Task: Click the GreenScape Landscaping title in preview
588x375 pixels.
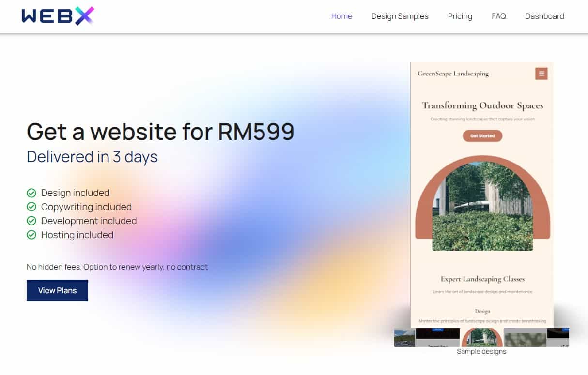Action: coord(453,74)
